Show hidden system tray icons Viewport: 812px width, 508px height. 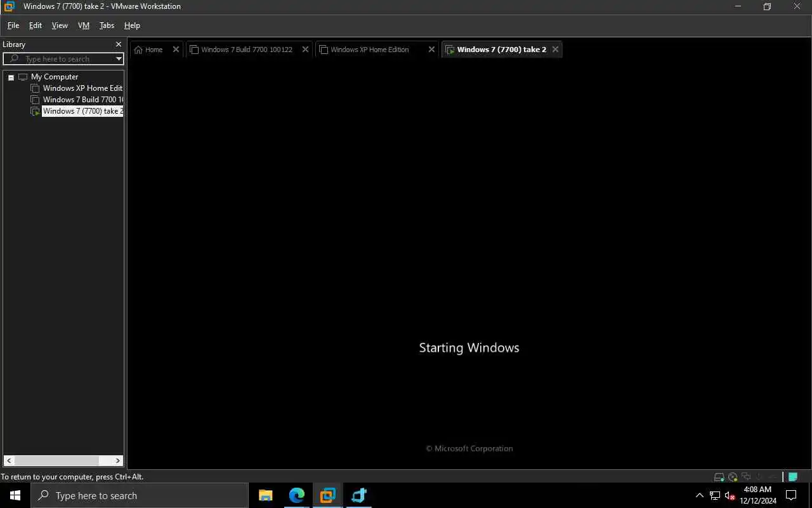[700, 495]
